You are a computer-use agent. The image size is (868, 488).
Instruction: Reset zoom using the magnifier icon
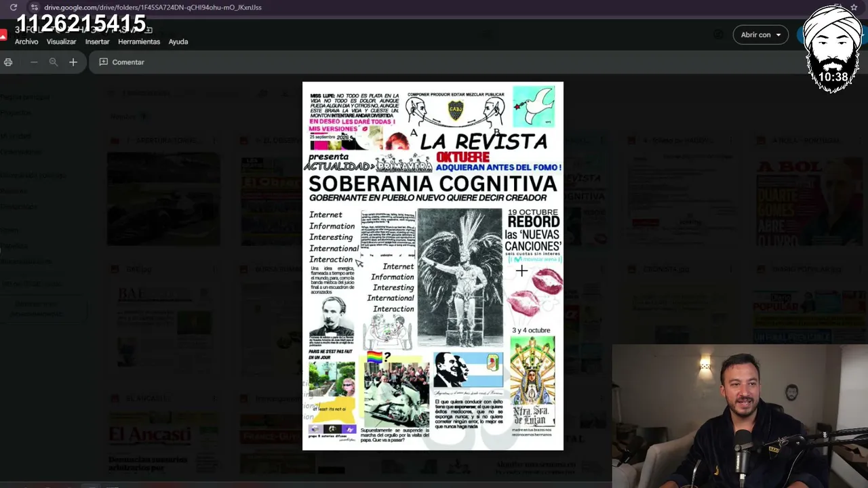point(54,62)
